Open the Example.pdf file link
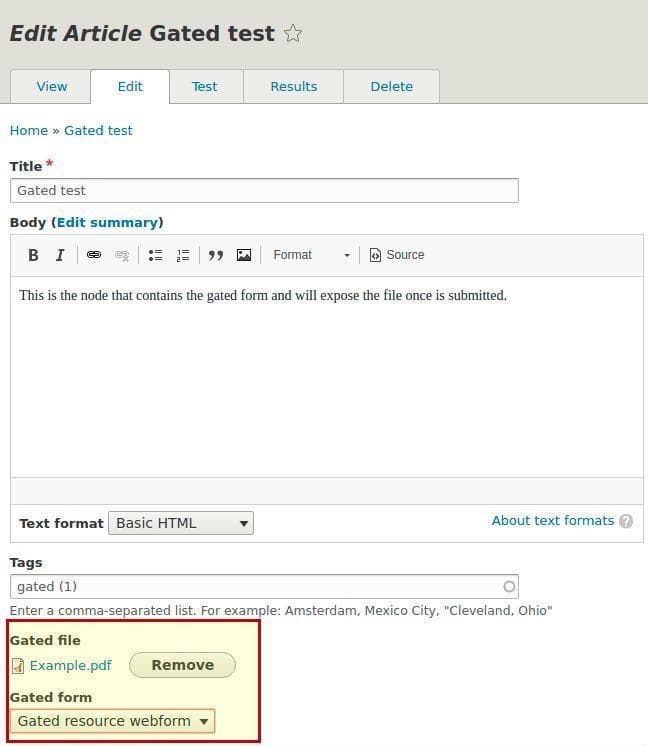 70,665
